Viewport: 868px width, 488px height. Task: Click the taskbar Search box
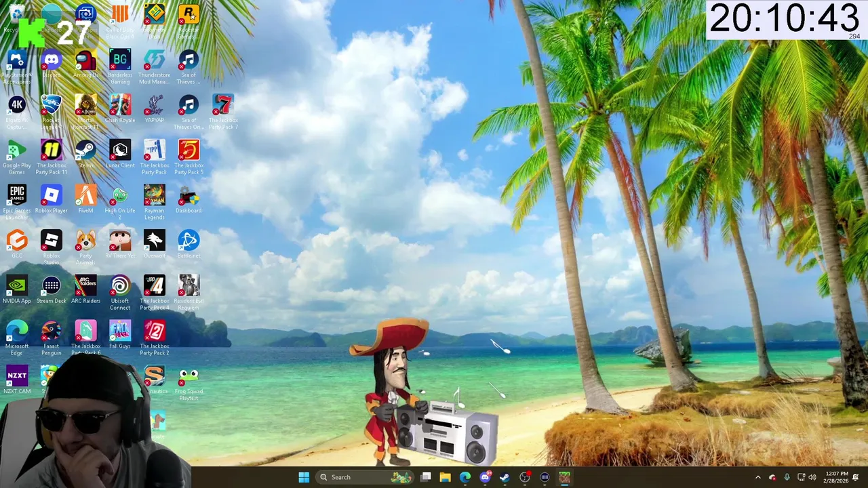tap(365, 477)
